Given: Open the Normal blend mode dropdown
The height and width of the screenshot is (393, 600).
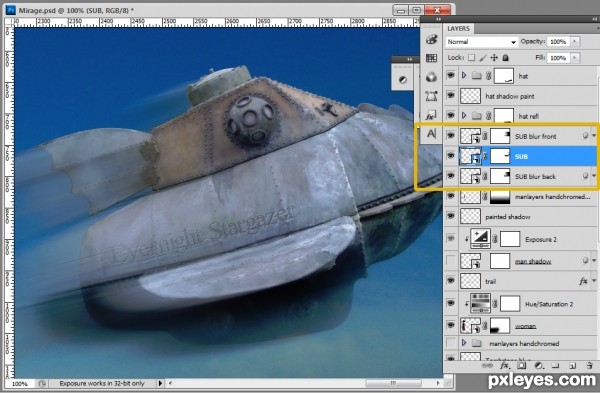Looking at the screenshot, I should 481,42.
